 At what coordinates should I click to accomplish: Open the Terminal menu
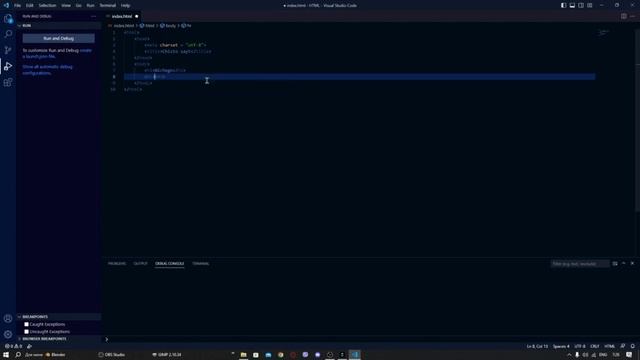pyautogui.click(x=108, y=5)
